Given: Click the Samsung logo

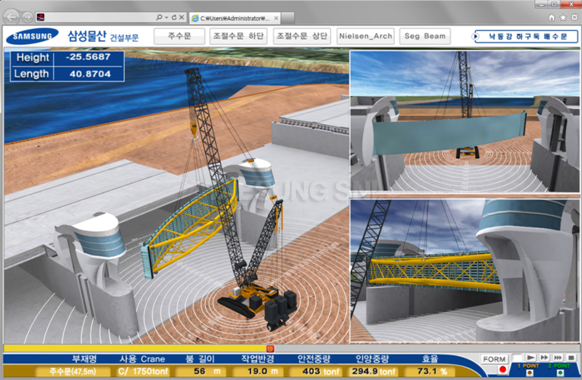Looking at the screenshot, I should click(32, 36).
